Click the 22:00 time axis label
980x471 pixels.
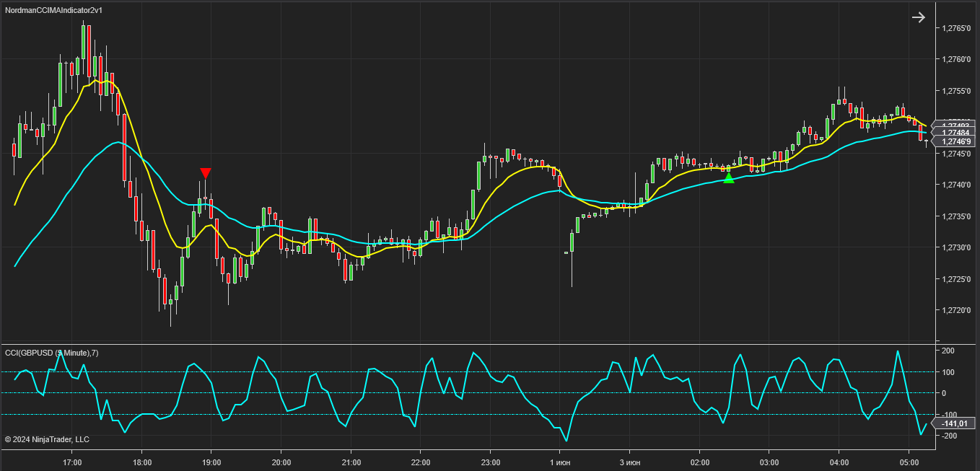tap(421, 462)
